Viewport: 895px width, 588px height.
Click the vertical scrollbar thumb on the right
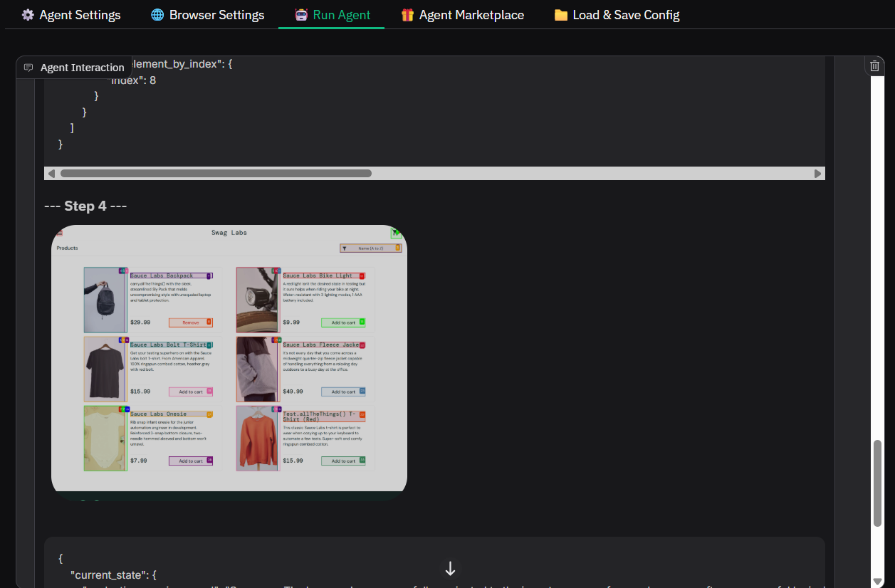[x=878, y=483]
